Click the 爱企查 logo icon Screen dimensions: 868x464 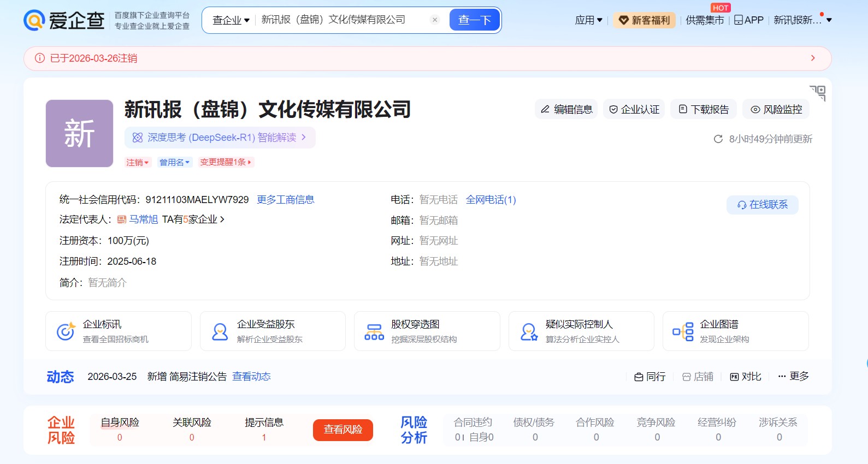point(34,20)
